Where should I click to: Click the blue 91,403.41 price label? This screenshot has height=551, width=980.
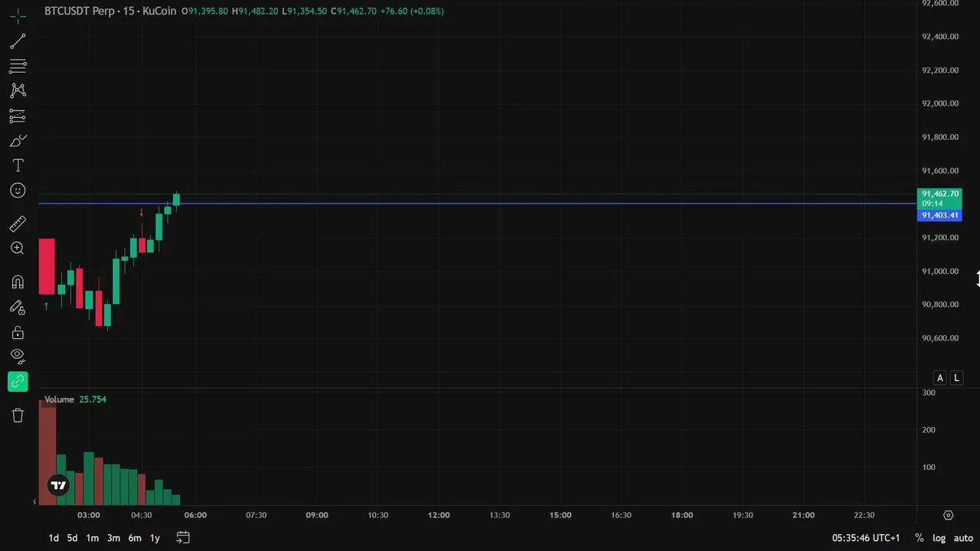coord(939,215)
